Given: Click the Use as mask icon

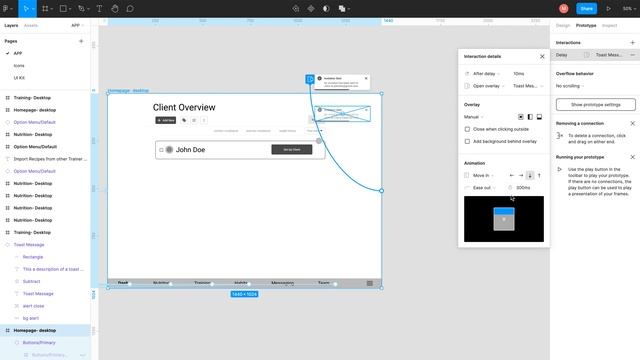Looking at the screenshot, I should [x=326, y=9].
